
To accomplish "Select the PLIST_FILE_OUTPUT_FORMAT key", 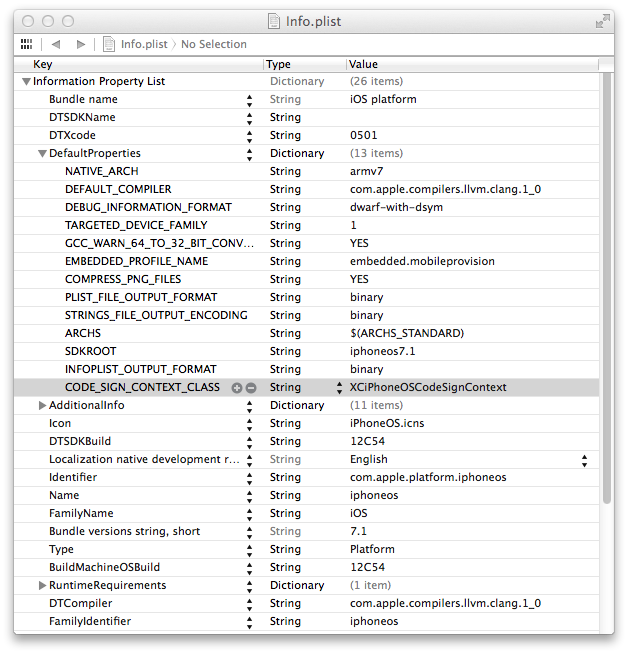I will pyautogui.click(x=141, y=297).
